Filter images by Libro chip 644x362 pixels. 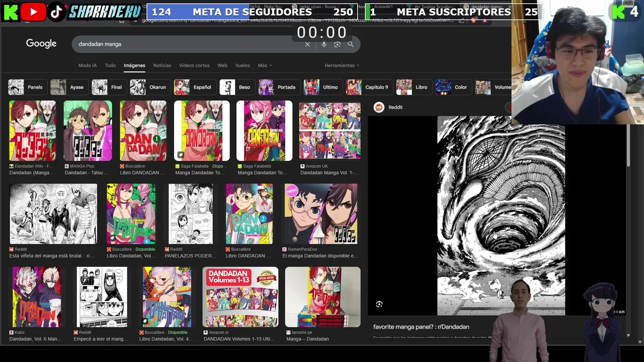click(x=413, y=87)
